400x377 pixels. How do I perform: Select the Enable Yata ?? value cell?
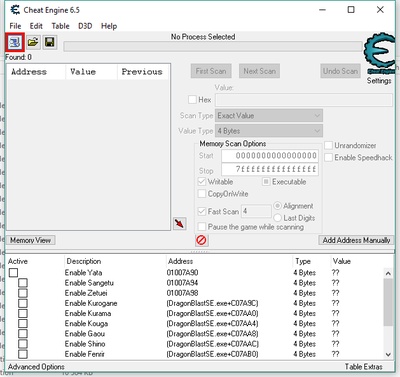pyautogui.click(x=335, y=273)
